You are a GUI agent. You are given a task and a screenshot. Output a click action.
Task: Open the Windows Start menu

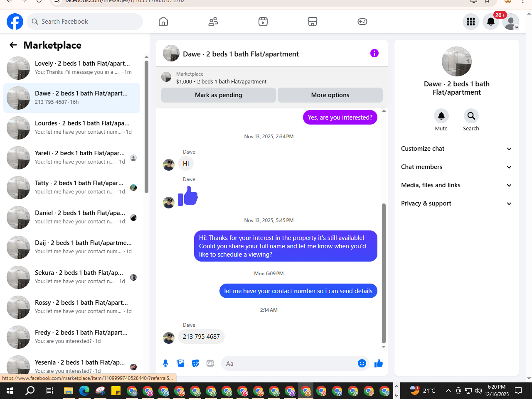10,391
